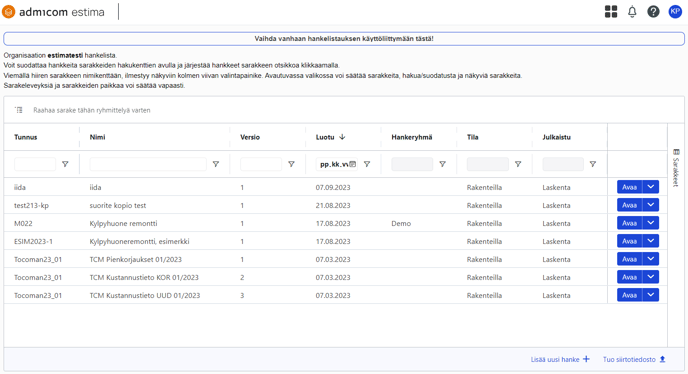Click the switch to old project list banner
The height and width of the screenshot is (374, 688).
coord(344,39)
